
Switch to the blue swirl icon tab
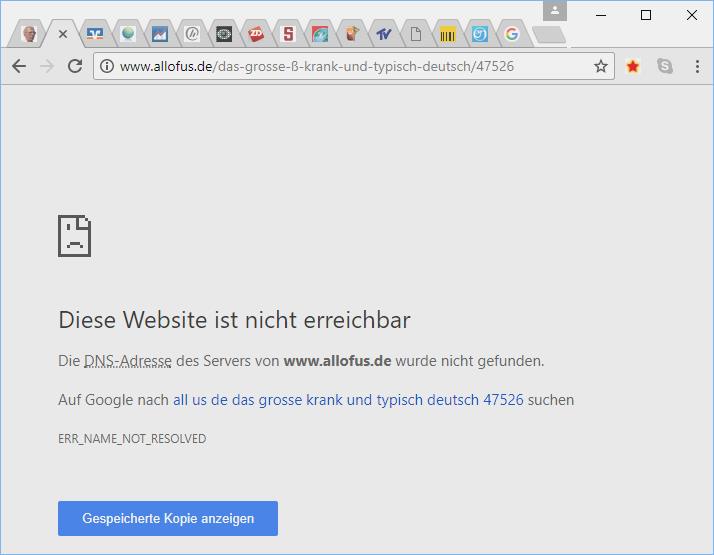(x=479, y=34)
